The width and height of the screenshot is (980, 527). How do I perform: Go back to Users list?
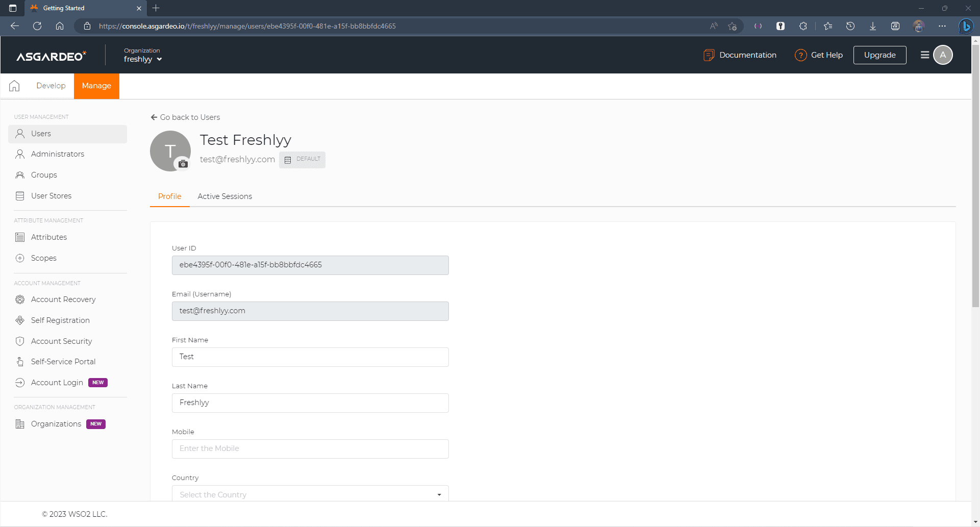[186, 117]
